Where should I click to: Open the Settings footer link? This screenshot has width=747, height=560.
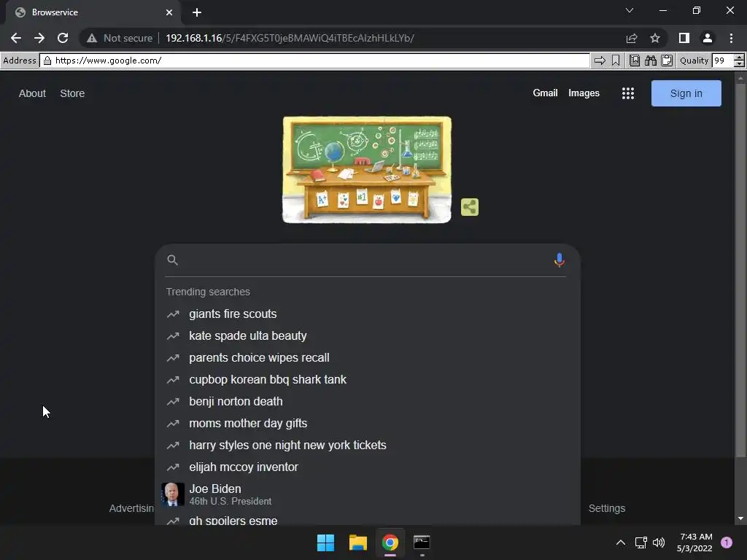pos(606,508)
